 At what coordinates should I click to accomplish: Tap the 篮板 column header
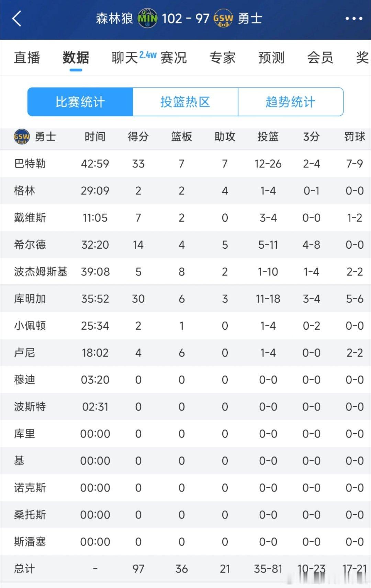(181, 137)
